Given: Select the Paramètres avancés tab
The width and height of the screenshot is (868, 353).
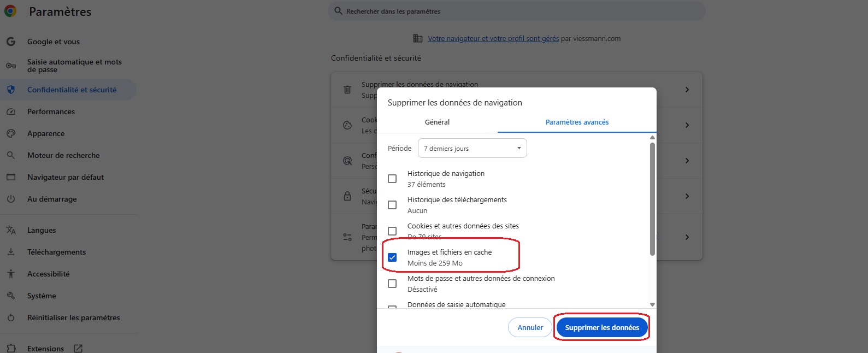Looking at the screenshot, I should pos(577,122).
